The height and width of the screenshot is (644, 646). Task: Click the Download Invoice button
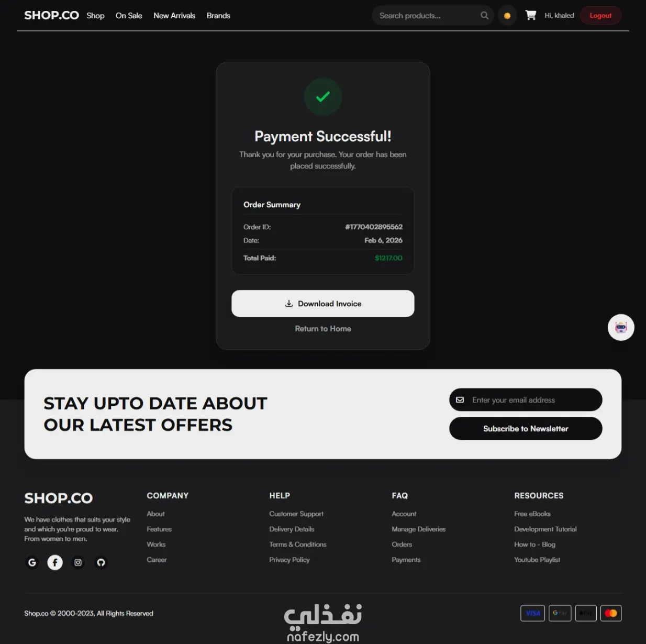(x=323, y=304)
